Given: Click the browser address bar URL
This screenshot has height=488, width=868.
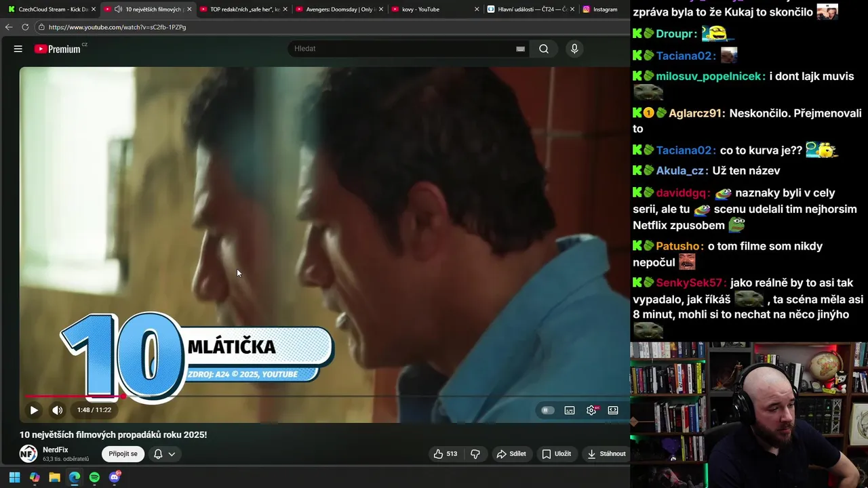Looking at the screenshot, I should tap(117, 27).
